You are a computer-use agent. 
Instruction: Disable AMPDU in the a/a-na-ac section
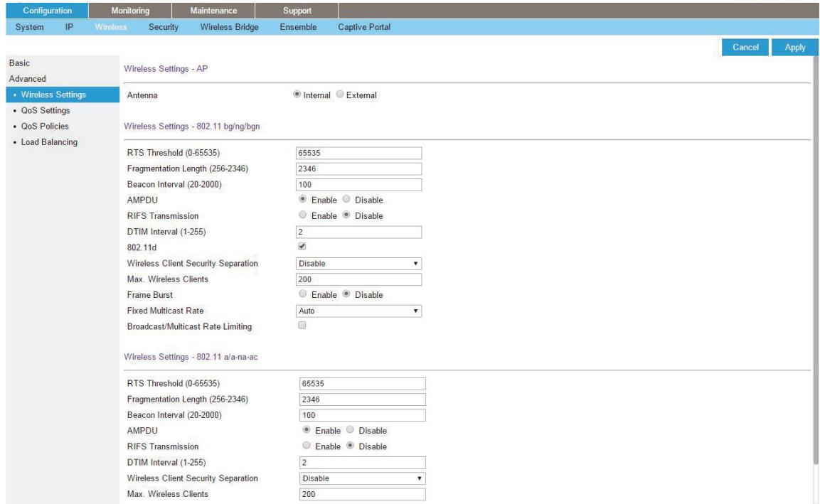click(x=351, y=430)
